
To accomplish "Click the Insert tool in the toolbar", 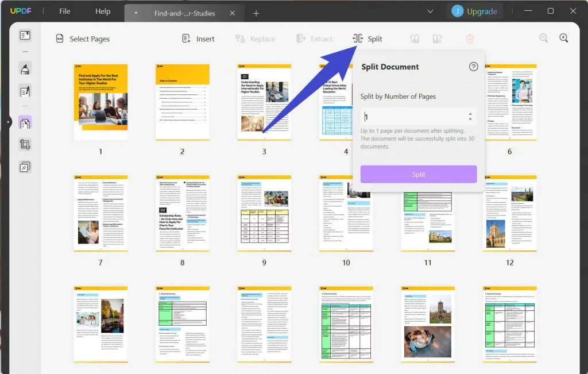I will (198, 38).
